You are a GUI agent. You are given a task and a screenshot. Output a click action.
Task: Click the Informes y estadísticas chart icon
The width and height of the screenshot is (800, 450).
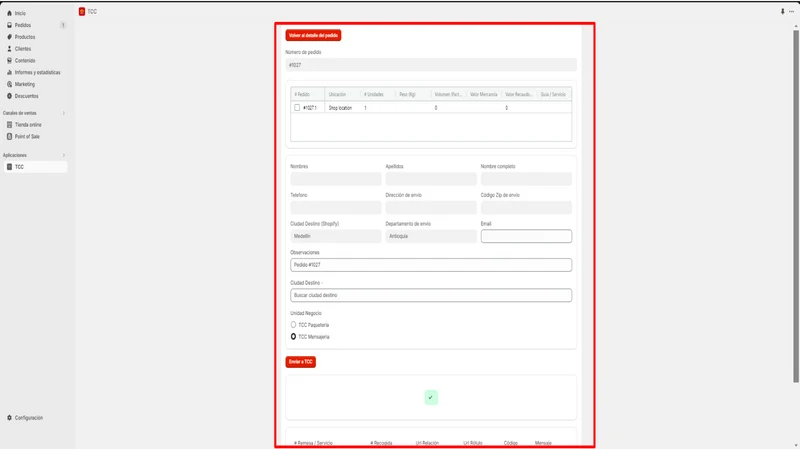coord(9,72)
